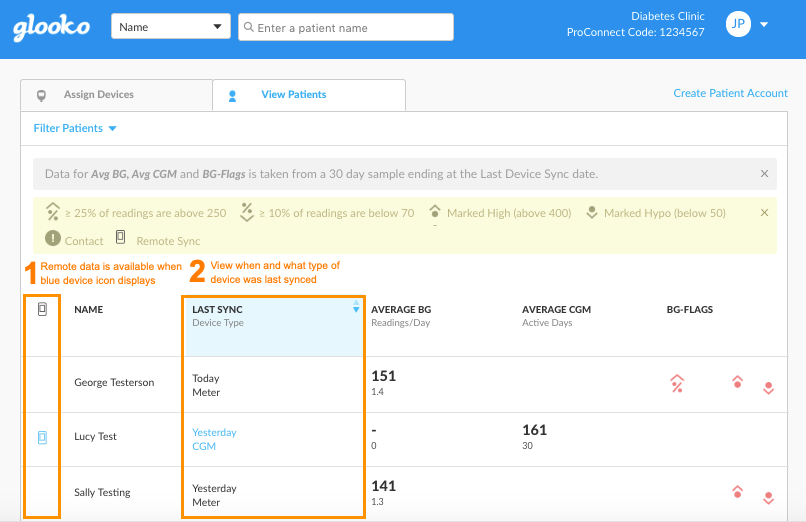Click the Marked High legend icon
Screen dimensions: 806x522
pyautogui.click(x=435, y=212)
